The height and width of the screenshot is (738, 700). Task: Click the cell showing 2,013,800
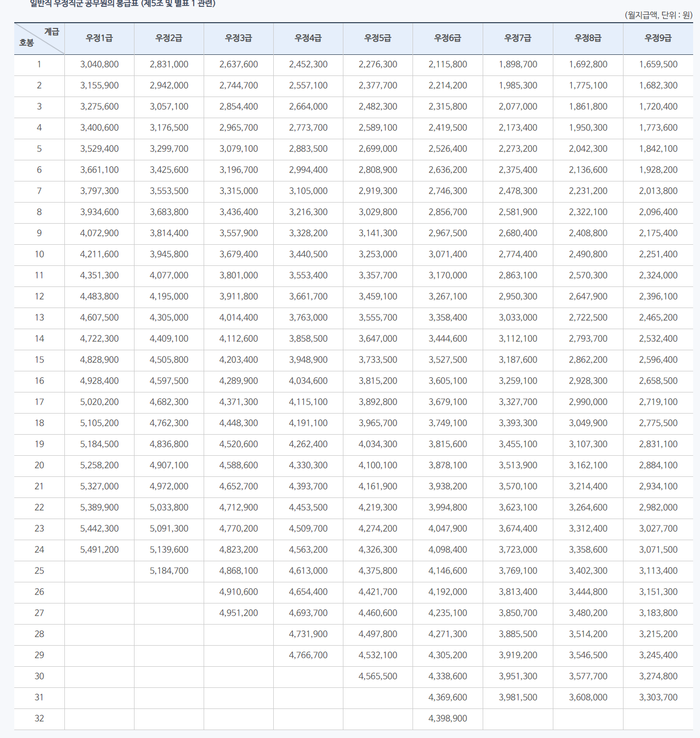[x=658, y=191]
